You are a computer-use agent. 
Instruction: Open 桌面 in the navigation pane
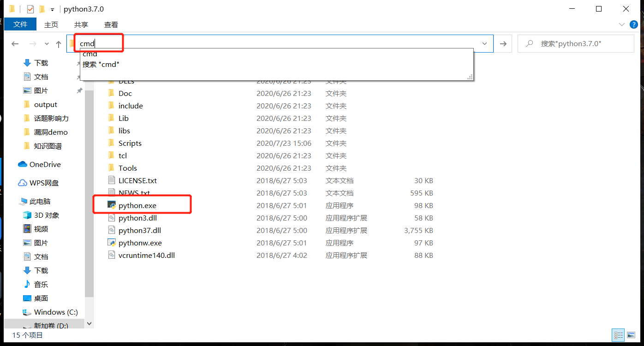pos(41,298)
